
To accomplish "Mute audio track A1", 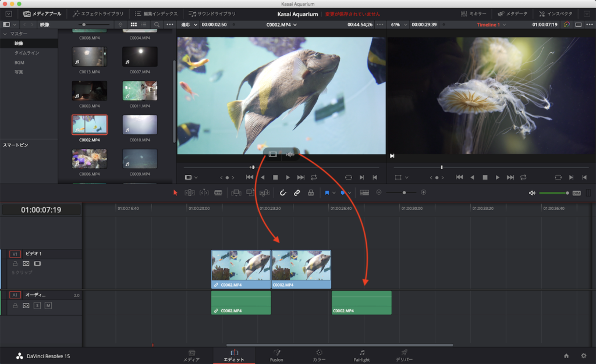I will pyautogui.click(x=48, y=305).
